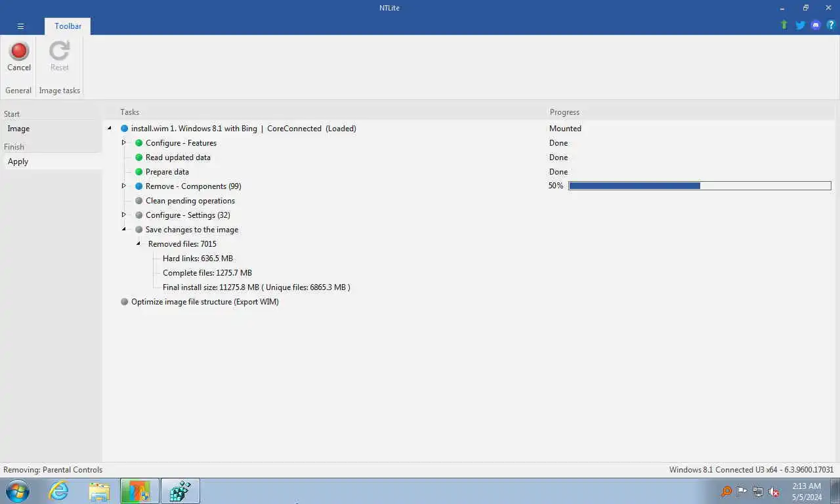Expand the Configure - Settings (32) node

(123, 215)
